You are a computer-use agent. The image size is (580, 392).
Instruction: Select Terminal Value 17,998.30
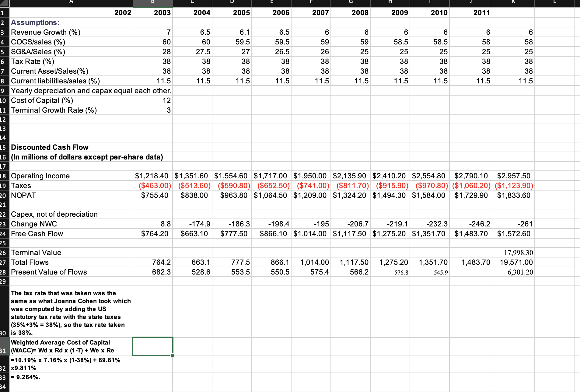pos(513,253)
